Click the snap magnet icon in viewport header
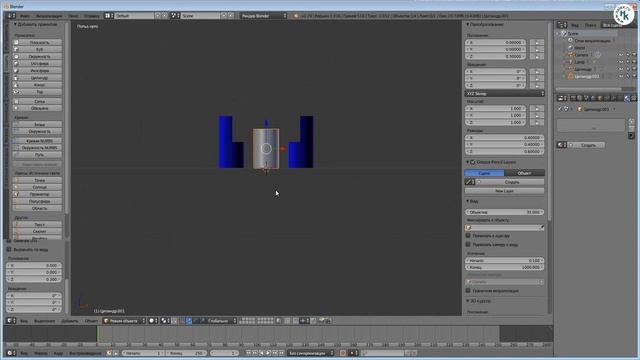This screenshot has width=640, height=360. pos(295,321)
